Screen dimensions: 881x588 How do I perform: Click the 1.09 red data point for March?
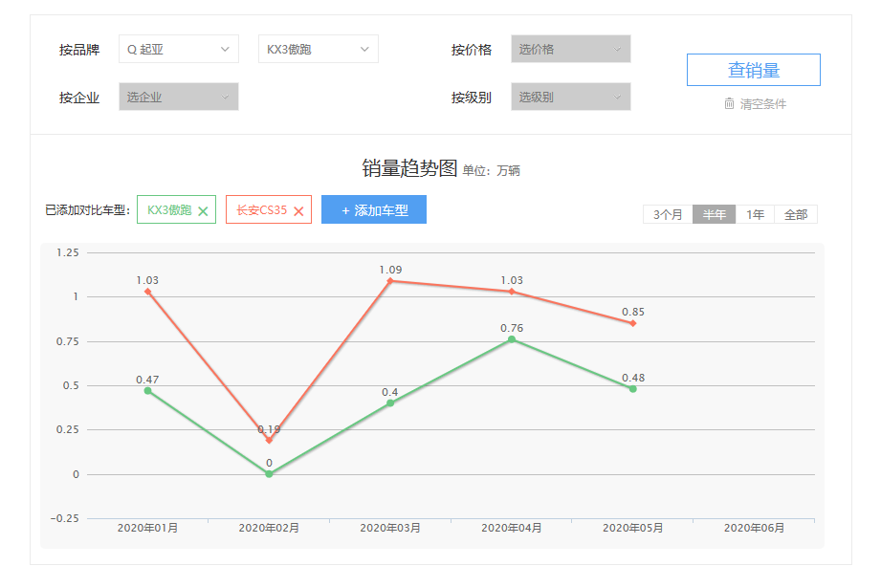click(x=390, y=281)
